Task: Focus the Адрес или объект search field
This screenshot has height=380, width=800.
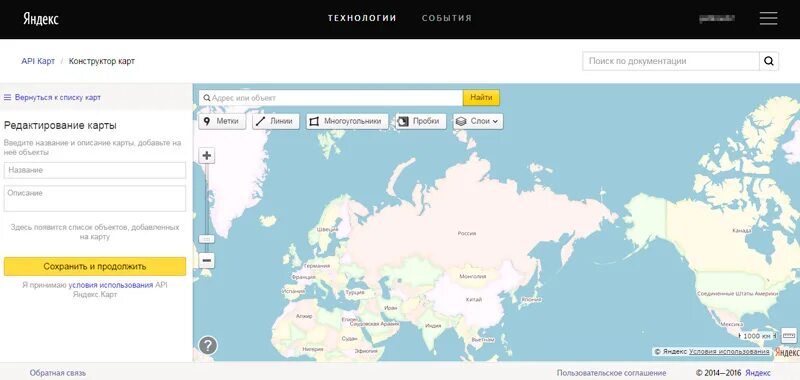Action: [x=331, y=97]
